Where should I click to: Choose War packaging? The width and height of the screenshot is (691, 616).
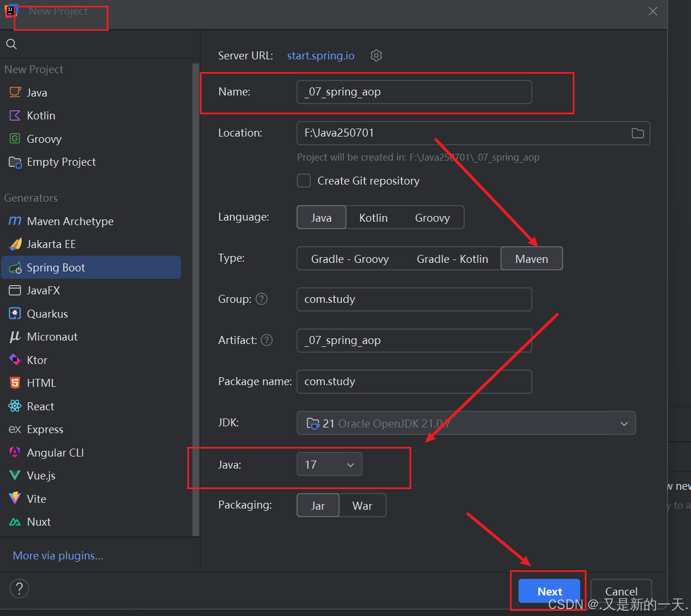click(x=363, y=506)
